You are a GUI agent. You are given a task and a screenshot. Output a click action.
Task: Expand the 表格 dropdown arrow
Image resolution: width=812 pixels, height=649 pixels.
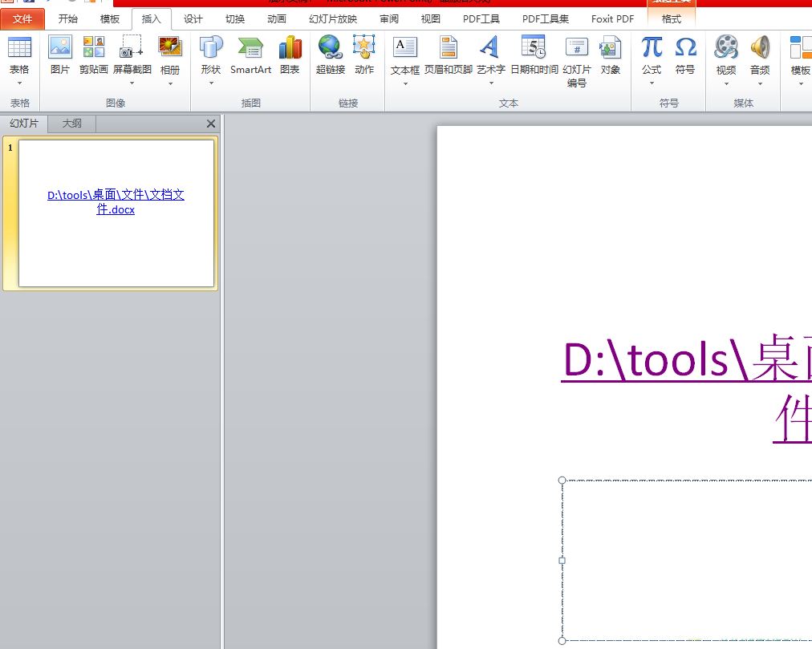tap(20, 83)
